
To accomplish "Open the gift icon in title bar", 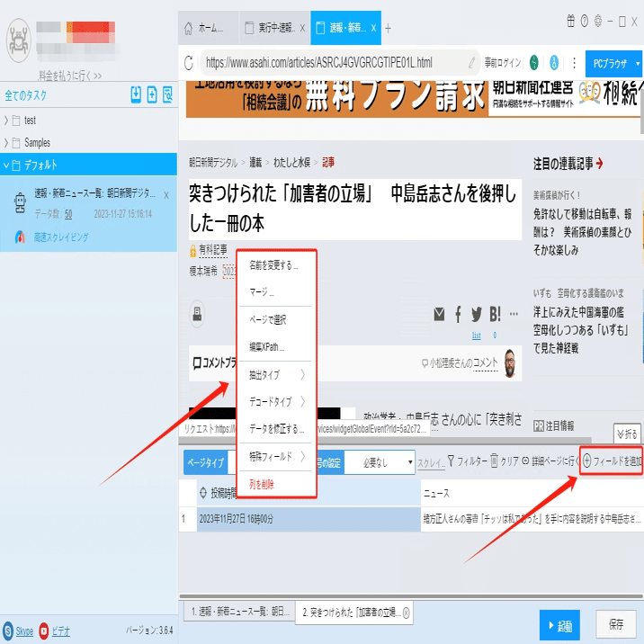I will pos(570,21).
